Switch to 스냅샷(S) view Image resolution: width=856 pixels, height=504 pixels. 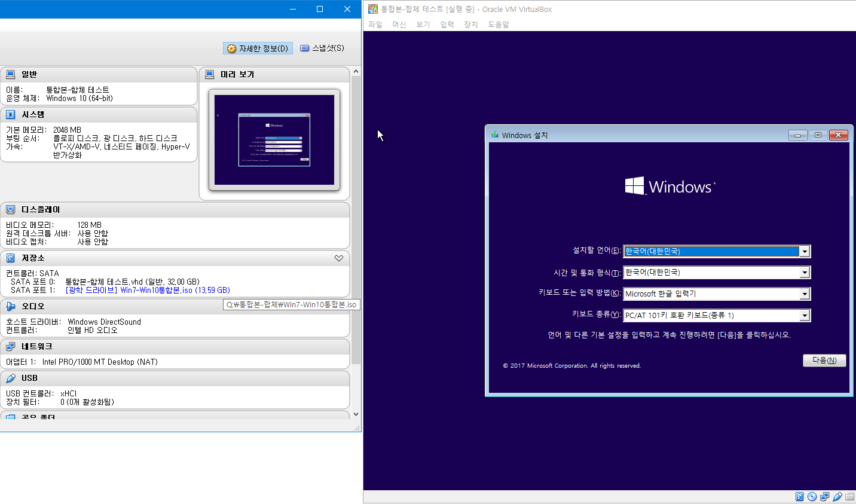(322, 48)
